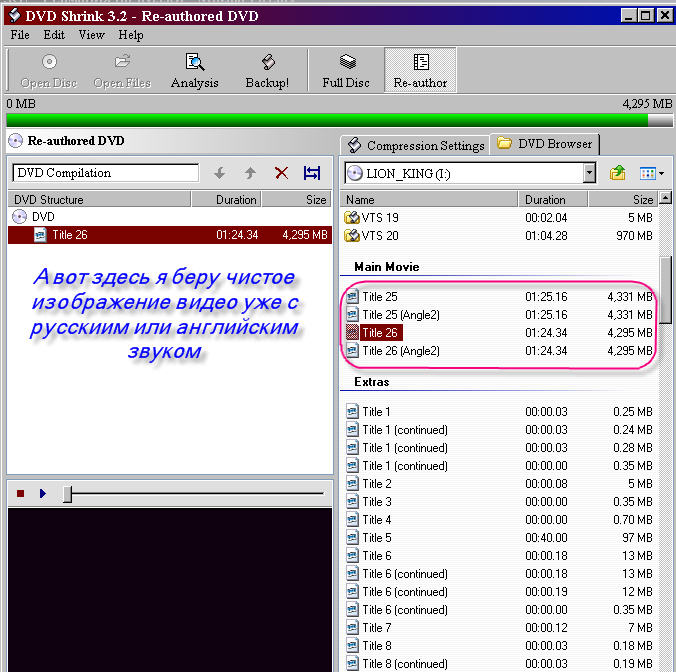Switch to DVD Browser tab
This screenshot has height=672, width=676.
pyautogui.click(x=545, y=144)
